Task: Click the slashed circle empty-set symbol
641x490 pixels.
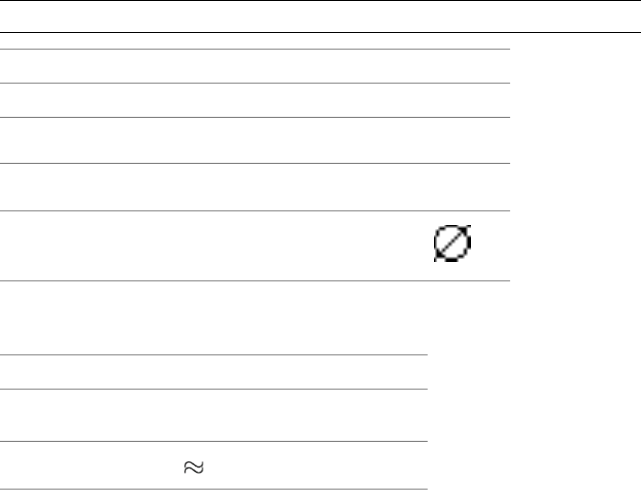Action: 453,245
